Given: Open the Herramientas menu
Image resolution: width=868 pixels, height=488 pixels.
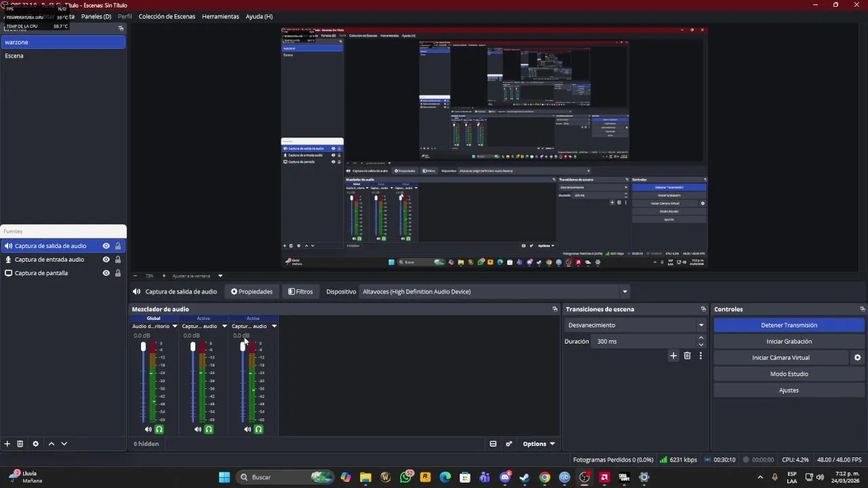Looking at the screenshot, I should tap(220, 16).
